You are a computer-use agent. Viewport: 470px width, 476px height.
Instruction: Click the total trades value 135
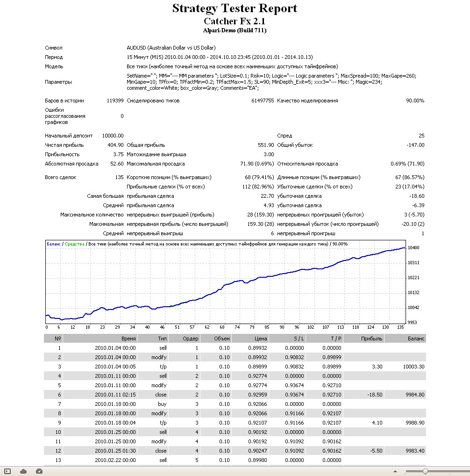click(x=119, y=177)
